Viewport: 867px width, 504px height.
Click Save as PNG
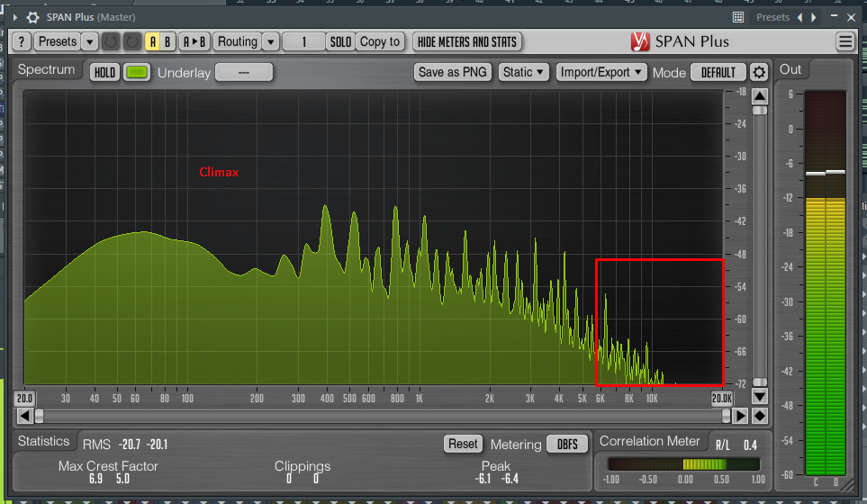pyautogui.click(x=452, y=72)
